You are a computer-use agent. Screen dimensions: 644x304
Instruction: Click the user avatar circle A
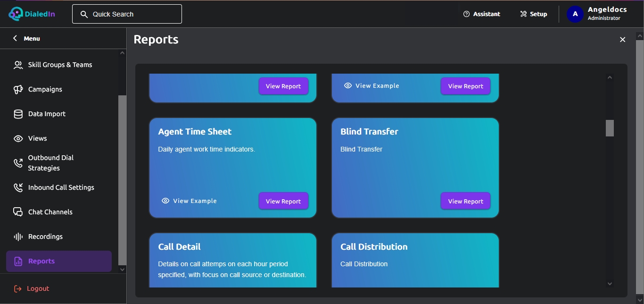[x=575, y=14]
